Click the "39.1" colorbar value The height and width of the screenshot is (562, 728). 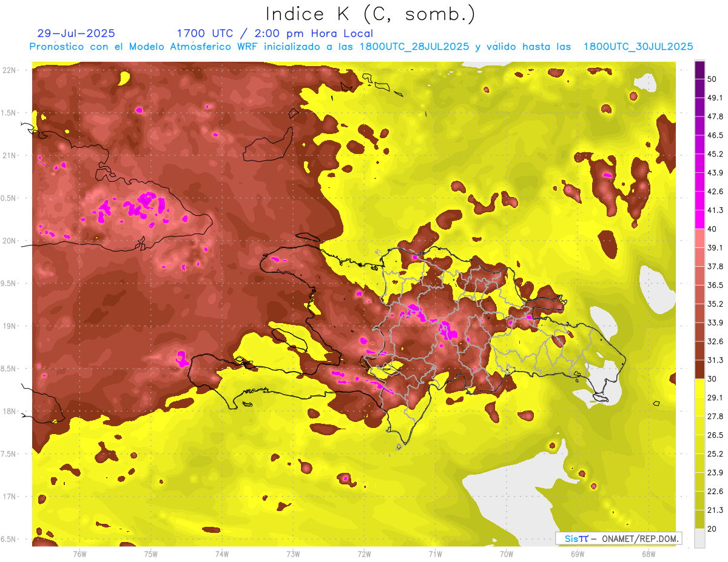click(715, 247)
